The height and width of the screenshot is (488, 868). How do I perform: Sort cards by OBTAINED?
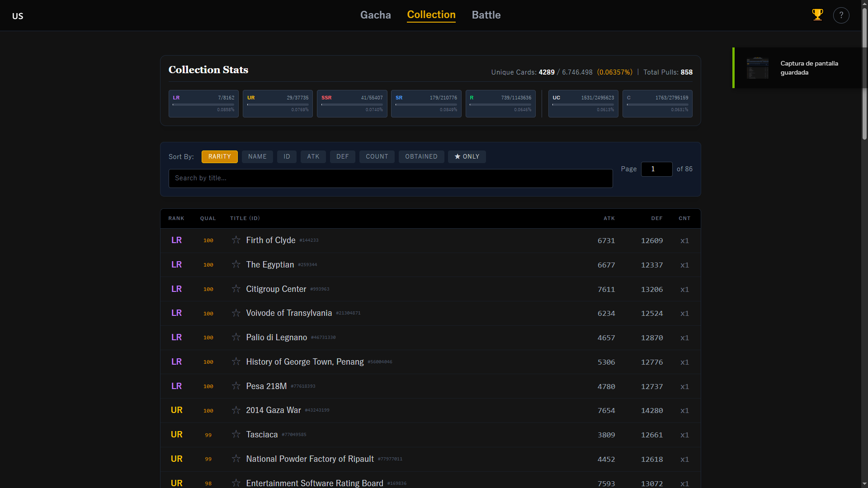point(421,157)
